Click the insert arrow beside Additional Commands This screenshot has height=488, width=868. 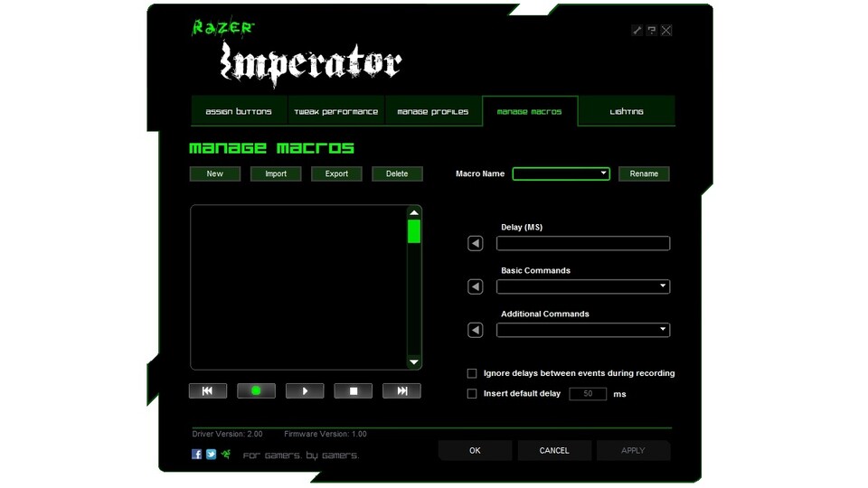click(x=476, y=331)
